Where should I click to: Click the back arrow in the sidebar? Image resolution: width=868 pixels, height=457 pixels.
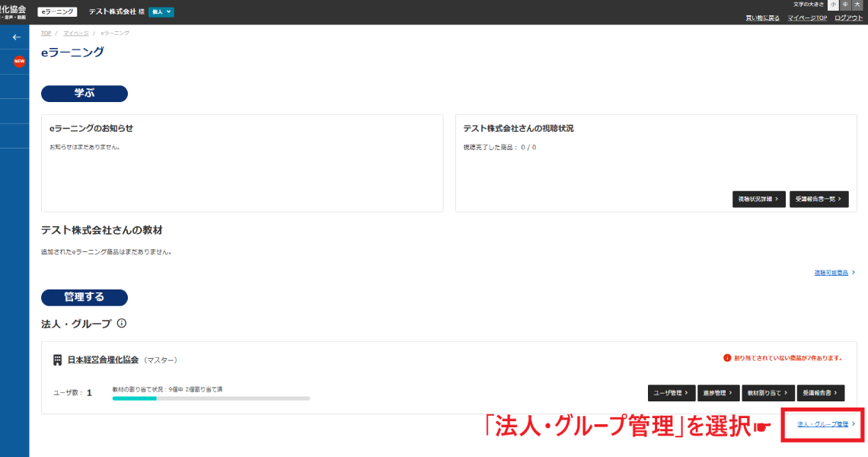17,37
